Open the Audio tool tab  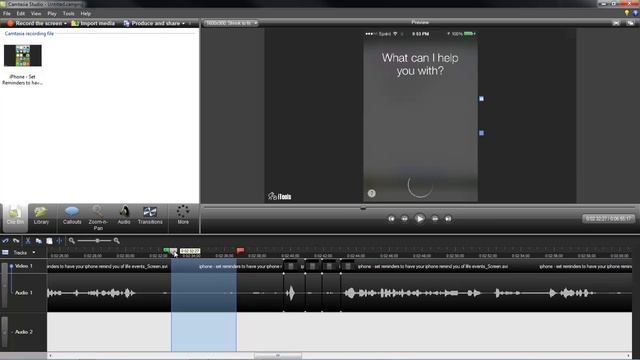tap(124, 215)
